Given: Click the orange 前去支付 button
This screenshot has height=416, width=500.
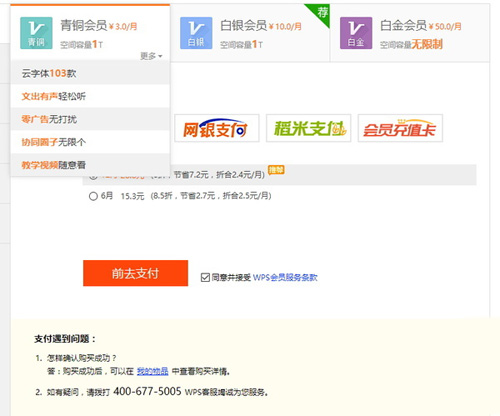Looking at the screenshot, I should tap(135, 273).
